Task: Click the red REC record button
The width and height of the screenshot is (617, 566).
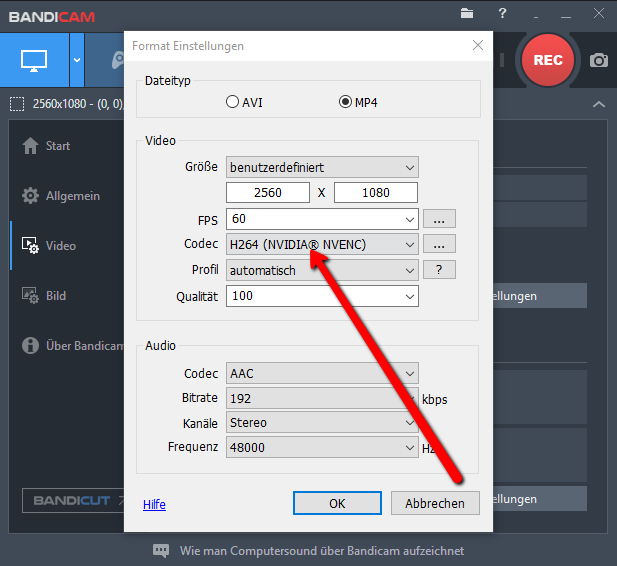Action: (x=547, y=60)
